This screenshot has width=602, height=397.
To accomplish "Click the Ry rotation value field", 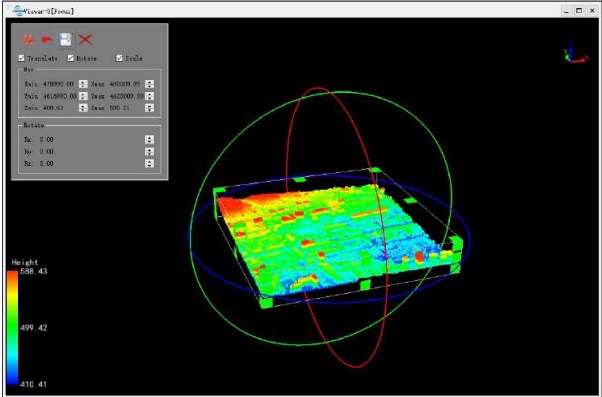I will tap(91, 151).
